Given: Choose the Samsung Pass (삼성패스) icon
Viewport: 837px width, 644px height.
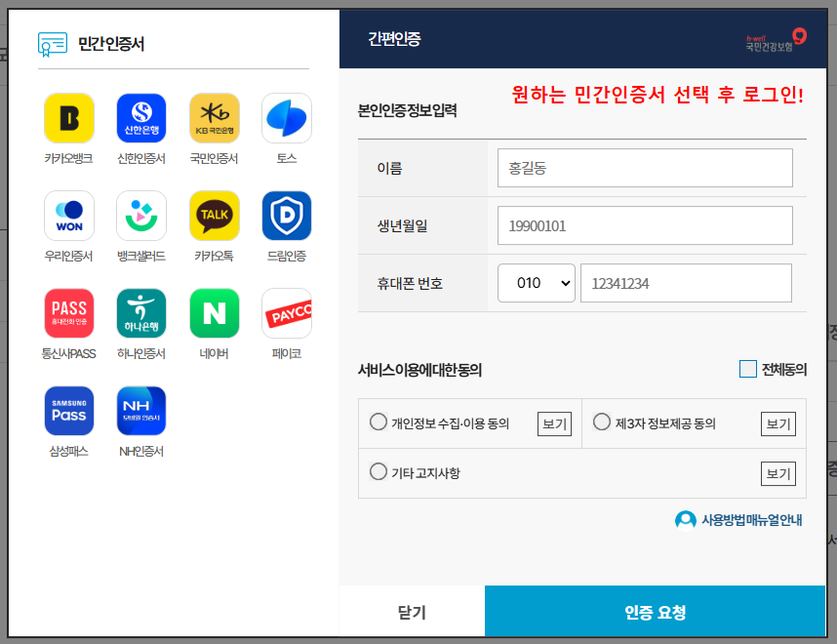Looking at the screenshot, I should [x=69, y=411].
